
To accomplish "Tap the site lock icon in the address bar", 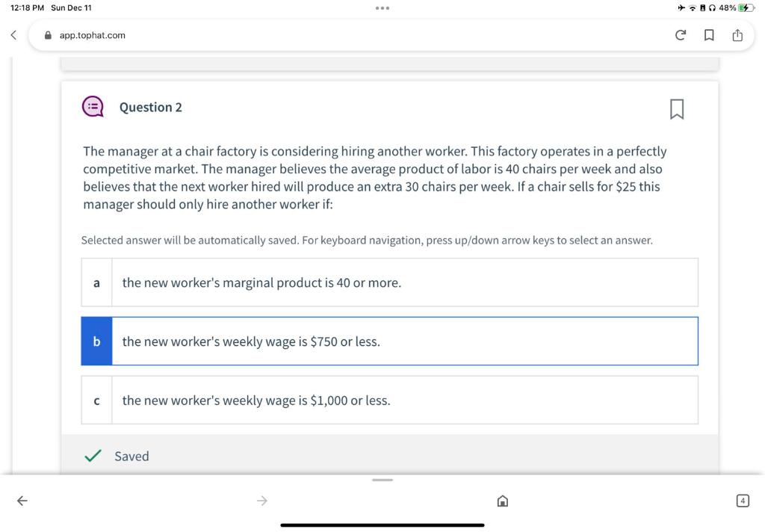I will (x=48, y=35).
